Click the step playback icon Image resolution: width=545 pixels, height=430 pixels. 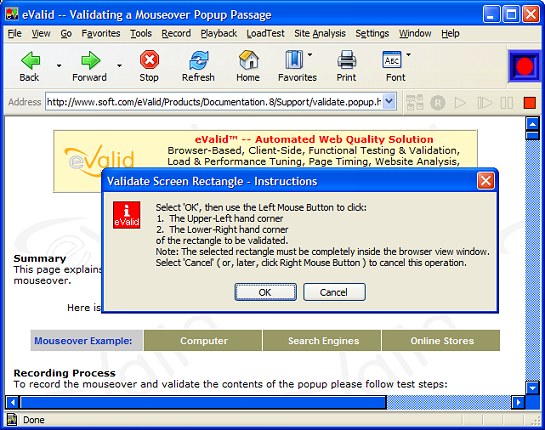tap(485, 103)
